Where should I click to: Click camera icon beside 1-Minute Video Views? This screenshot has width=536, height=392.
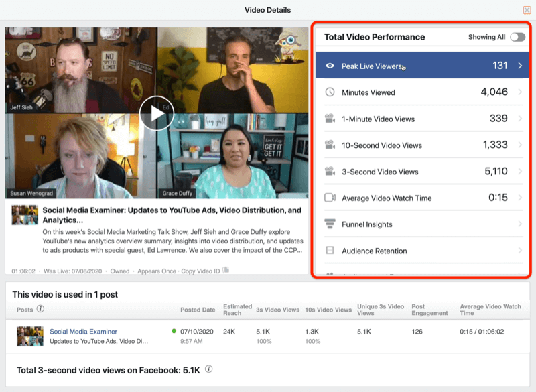330,119
